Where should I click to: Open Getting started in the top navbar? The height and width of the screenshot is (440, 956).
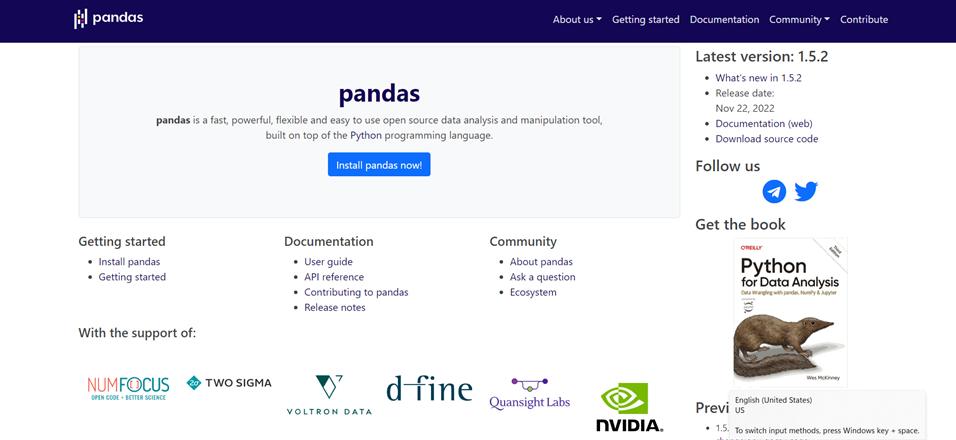pyautogui.click(x=646, y=20)
